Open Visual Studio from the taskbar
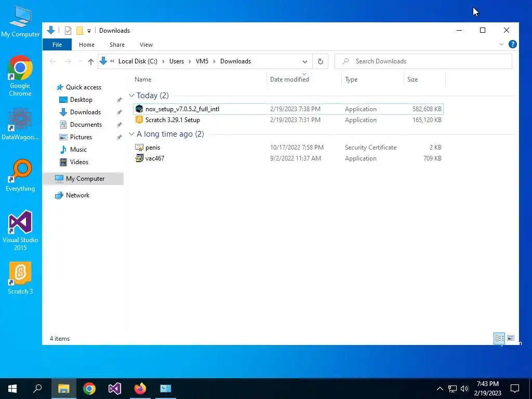The image size is (532, 399). [x=115, y=389]
